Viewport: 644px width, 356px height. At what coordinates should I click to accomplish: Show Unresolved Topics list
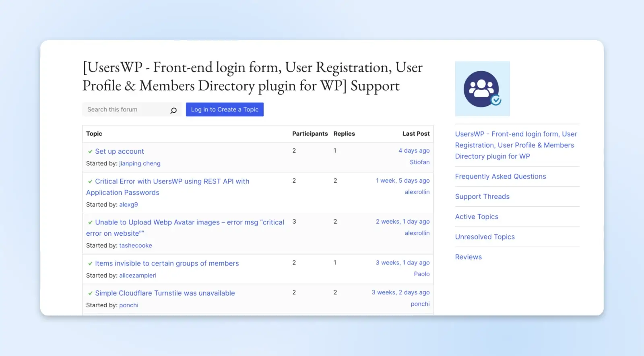click(485, 237)
